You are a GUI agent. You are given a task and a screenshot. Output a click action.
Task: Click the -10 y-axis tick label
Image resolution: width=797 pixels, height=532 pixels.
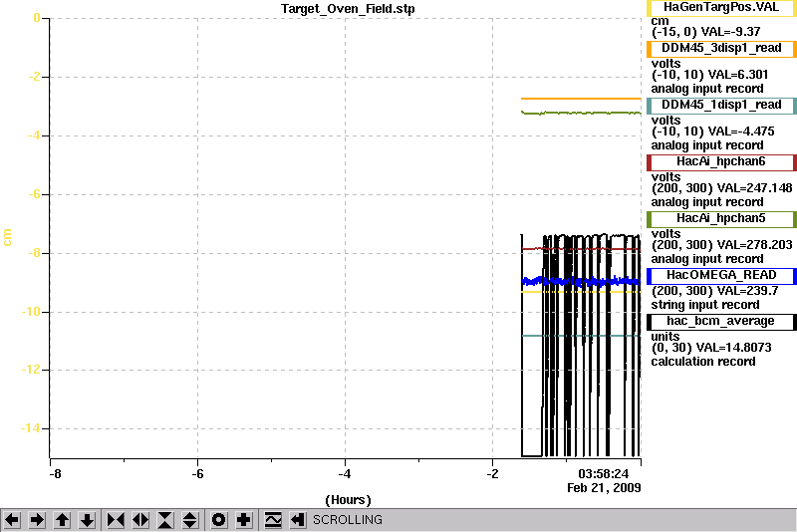click(x=30, y=312)
